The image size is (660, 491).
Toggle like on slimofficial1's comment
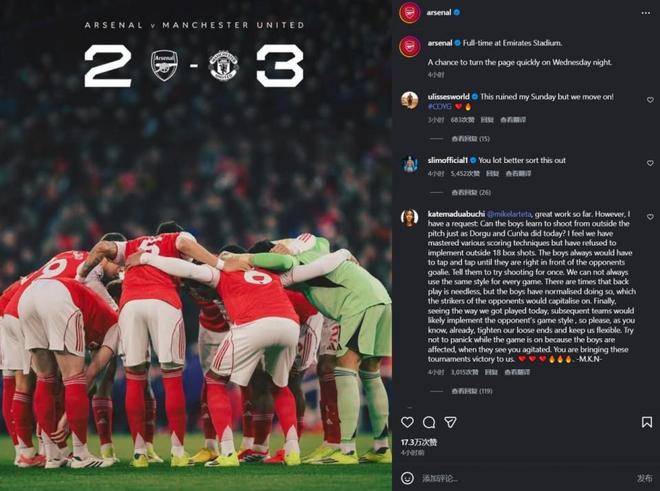(650, 163)
